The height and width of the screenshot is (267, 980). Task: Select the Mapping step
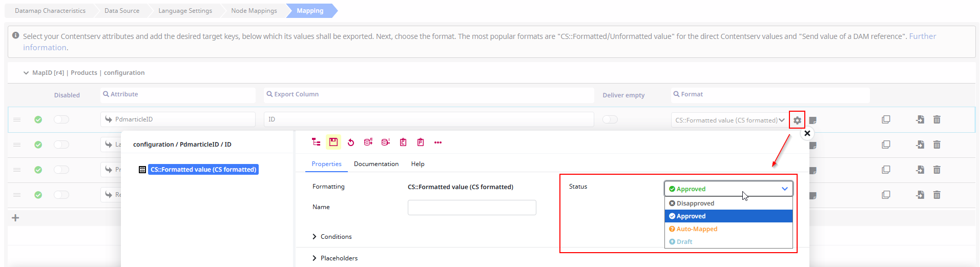(310, 11)
